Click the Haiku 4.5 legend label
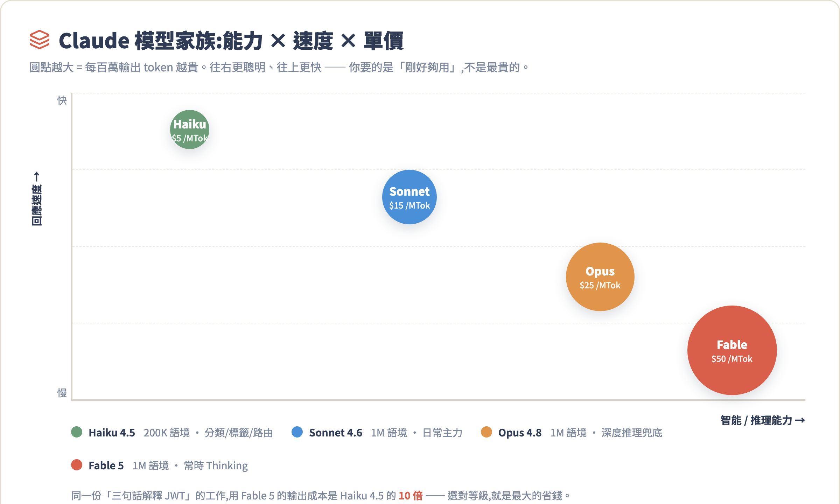 click(112, 433)
